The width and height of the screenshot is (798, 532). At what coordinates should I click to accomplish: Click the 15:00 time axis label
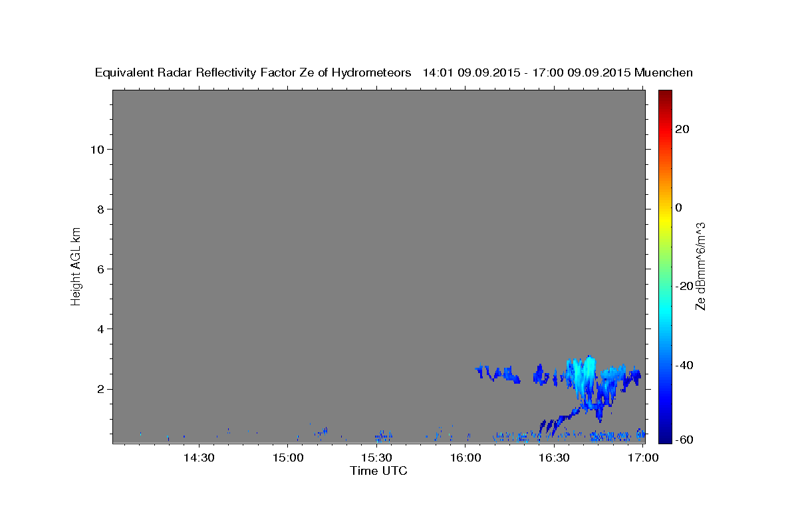click(x=288, y=458)
